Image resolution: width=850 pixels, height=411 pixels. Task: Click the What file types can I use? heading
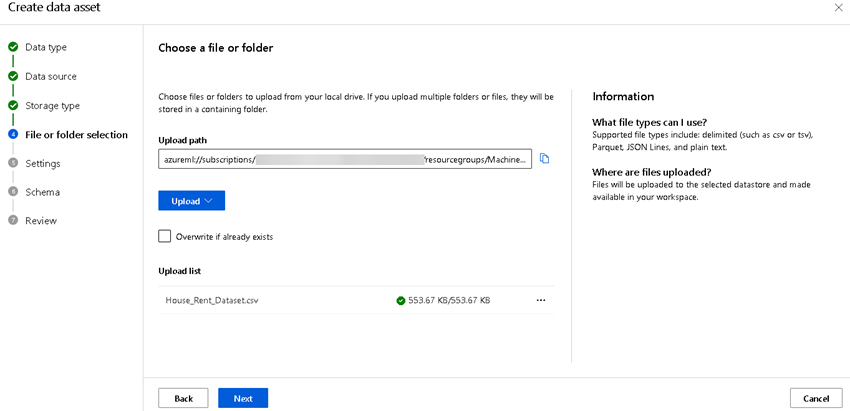tap(649, 121)
